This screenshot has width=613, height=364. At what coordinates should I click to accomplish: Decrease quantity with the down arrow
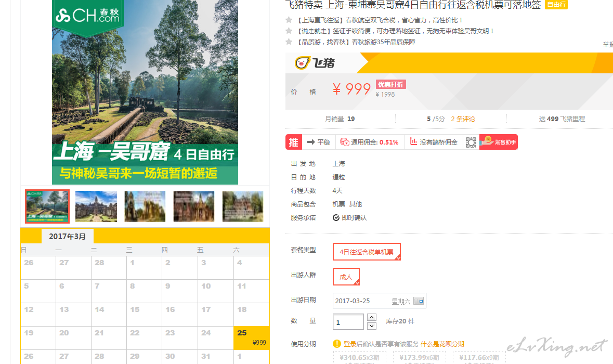pos(372,326)
